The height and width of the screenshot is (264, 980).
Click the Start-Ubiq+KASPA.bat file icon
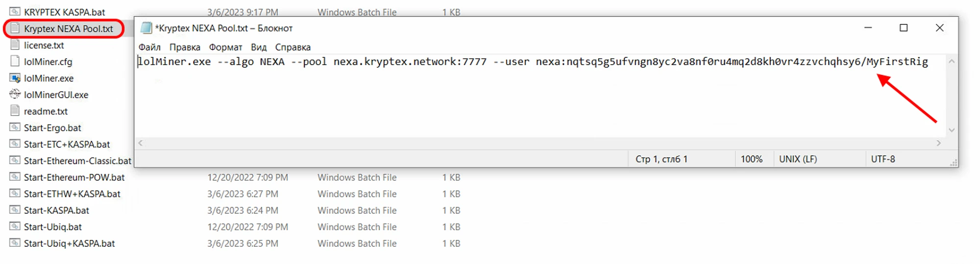pos(15,243)
